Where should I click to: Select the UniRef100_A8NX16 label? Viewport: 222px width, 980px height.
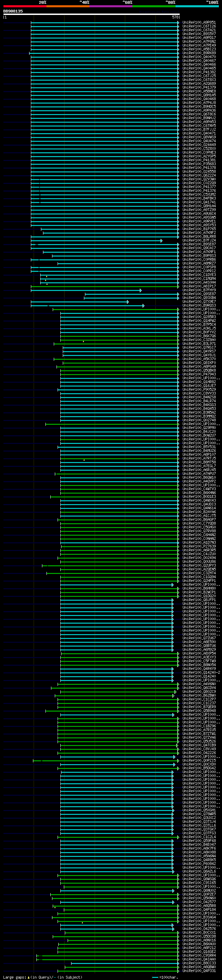point(199,940)
